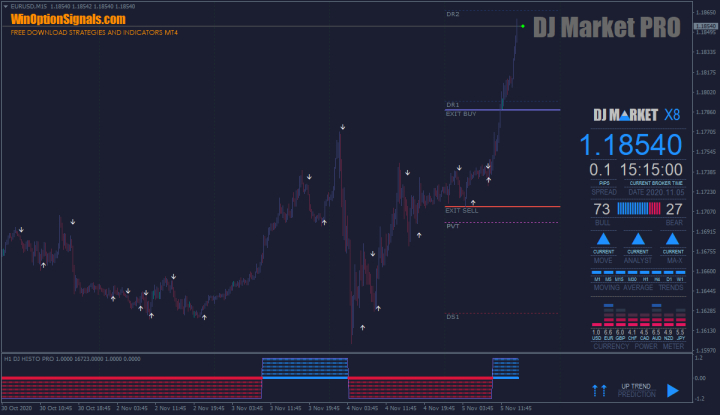This screenshot has width=720, height=415.
Task: Click the 5 Nov 11:45 time axis label
Action: (516, 408)
